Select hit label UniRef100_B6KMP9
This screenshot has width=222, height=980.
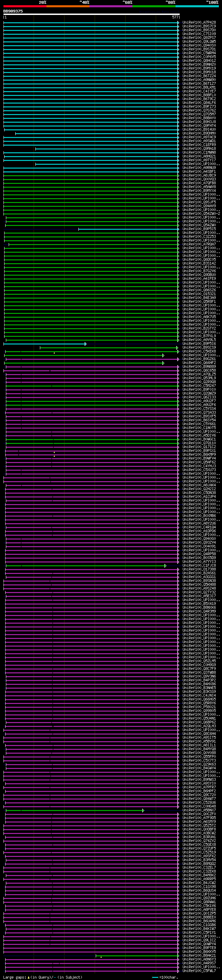(x=199, y=455)
